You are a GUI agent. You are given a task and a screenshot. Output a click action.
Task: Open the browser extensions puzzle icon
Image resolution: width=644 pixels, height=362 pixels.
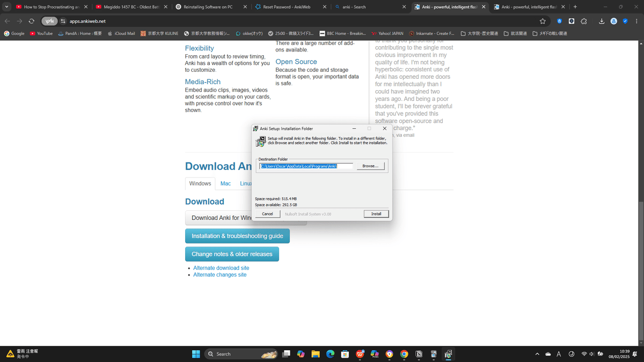click(584, 21)
